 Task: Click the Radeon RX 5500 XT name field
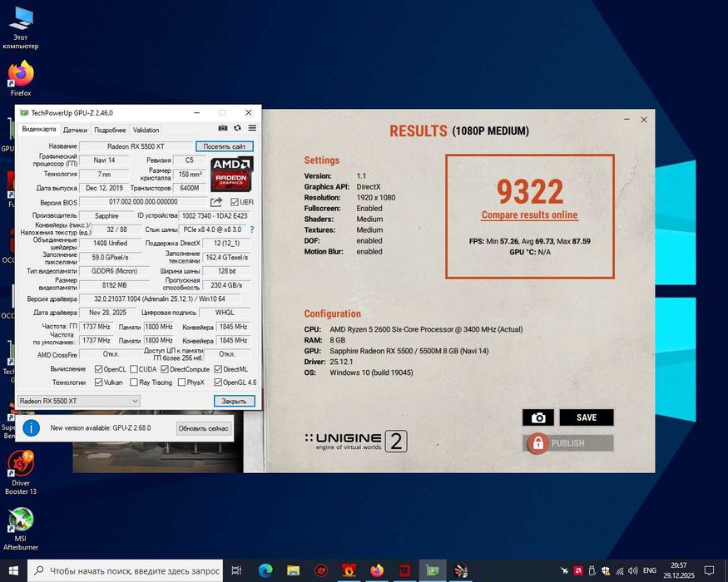coord(136,146)
